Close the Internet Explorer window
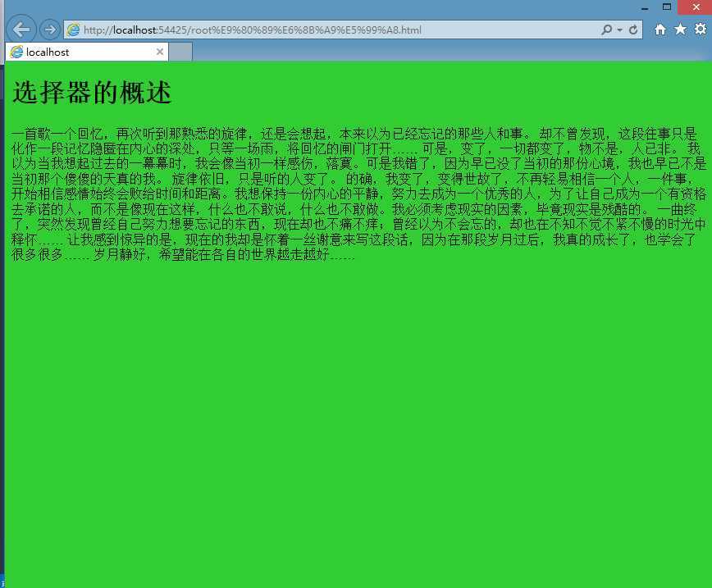Image resolution: width=712 pixels, height=588 pixels. click(696, 7)
